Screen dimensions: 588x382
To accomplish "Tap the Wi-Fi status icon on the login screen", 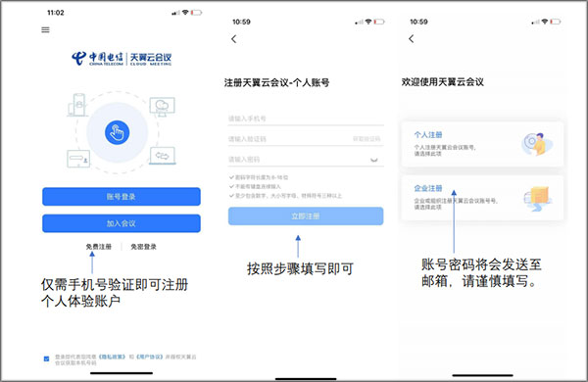I will (185, 13).
